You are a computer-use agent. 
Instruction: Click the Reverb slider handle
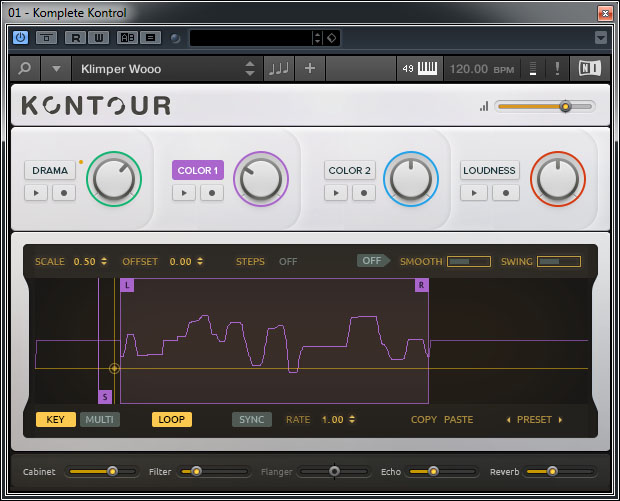[552, 471]
